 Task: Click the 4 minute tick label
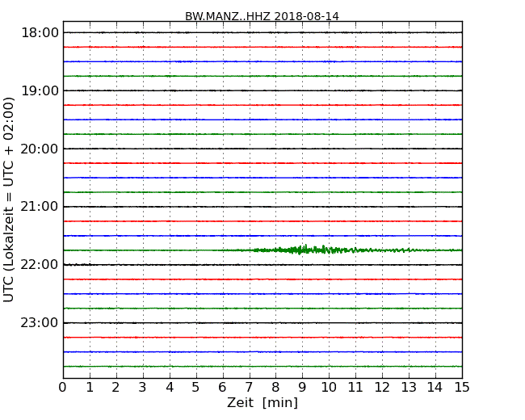pos(170,388)
